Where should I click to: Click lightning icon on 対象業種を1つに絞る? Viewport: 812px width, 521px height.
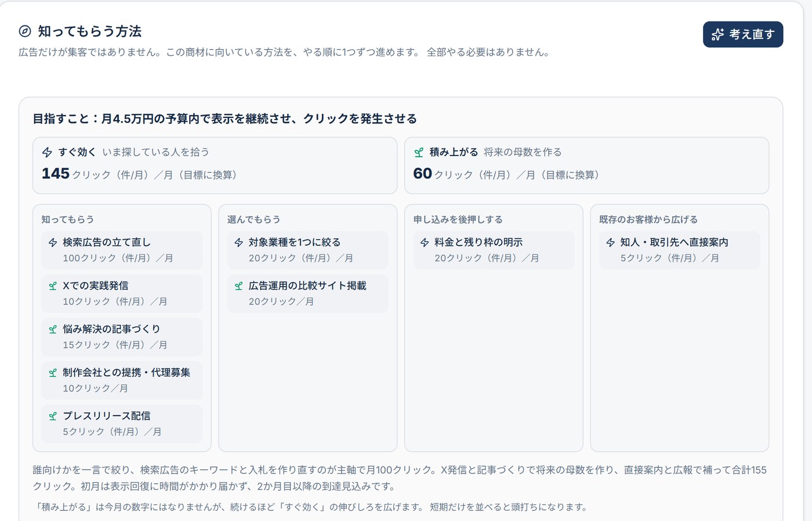(x=238, y=243)
